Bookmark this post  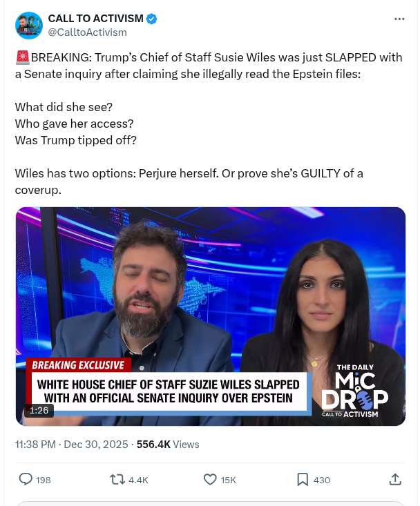pyautogui.click(x=303, y=480)
